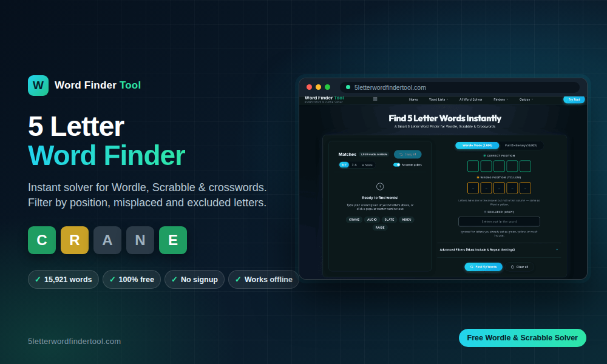Click the browser address bar URL
This screenshot has width=607, height=364.
pos(390,87)
